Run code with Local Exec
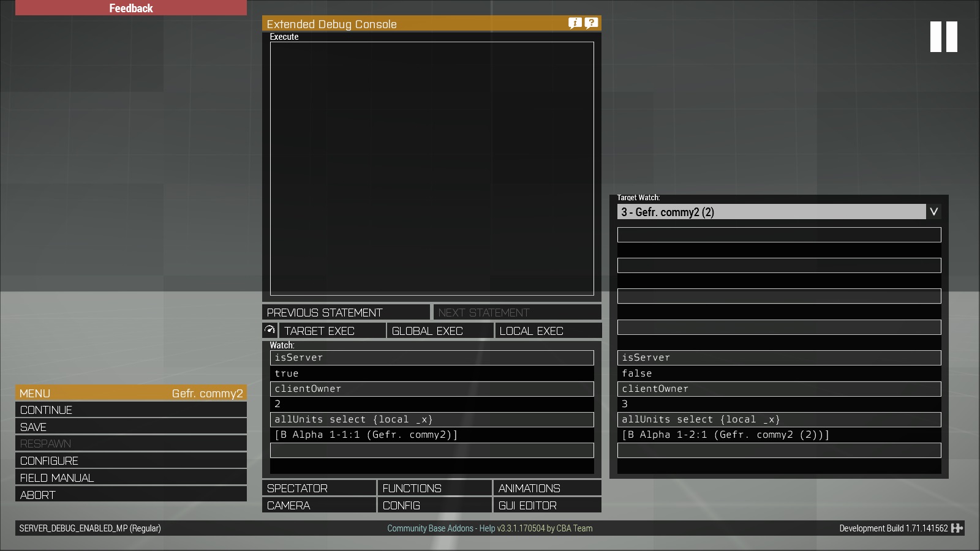 point(548,331)
